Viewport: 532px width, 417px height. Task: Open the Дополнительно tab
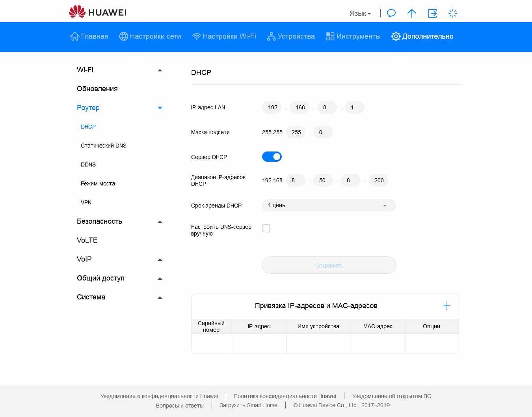point(422,36)
